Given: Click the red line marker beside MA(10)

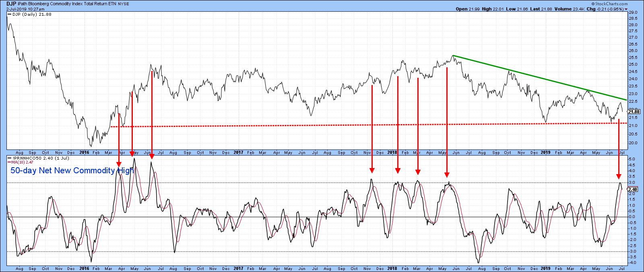Looking at the screenshot, I should [x=9, y=162].
